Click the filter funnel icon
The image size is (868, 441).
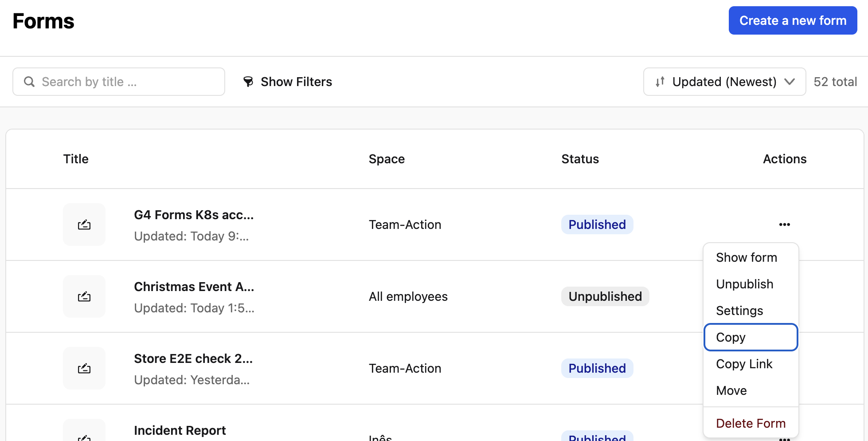coord(248,82)
